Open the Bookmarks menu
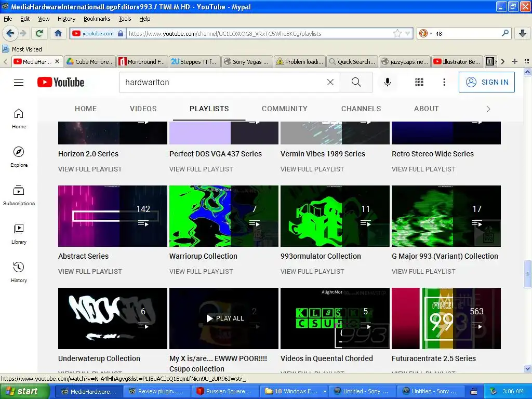 point(97,19)
